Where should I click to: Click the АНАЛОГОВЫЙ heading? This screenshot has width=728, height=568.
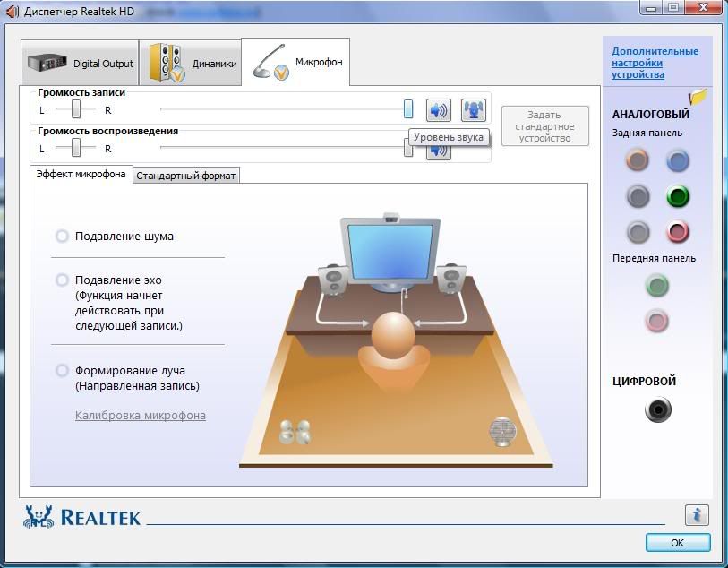pos(651,115)
